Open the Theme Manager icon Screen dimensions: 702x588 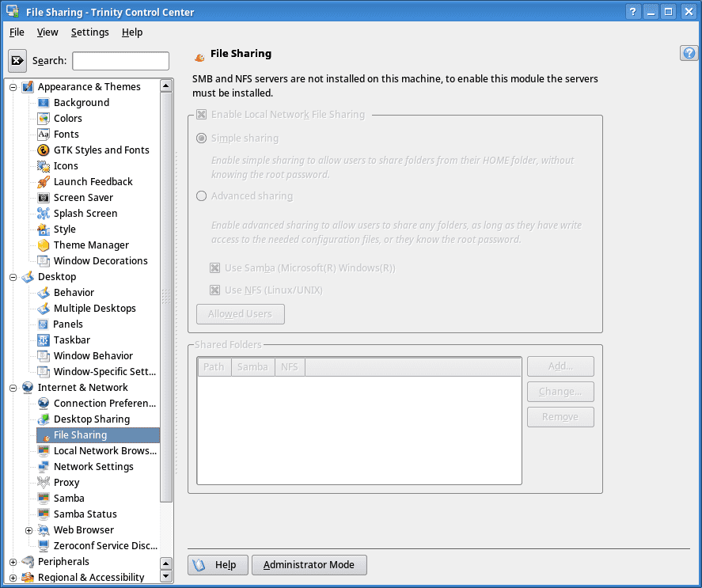pyautogui.click(x=44, y=245)
